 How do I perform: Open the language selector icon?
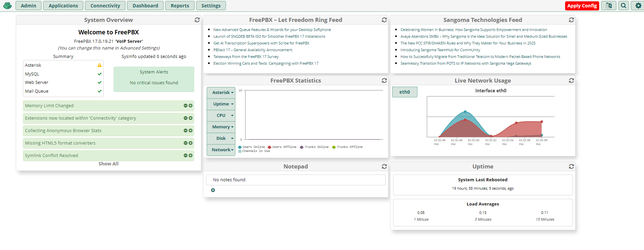point(609,6)
